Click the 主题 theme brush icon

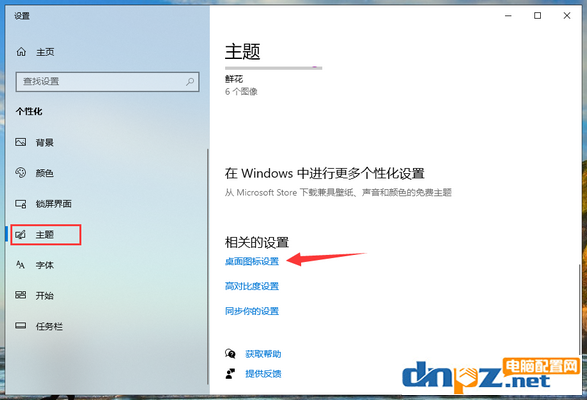21,235
